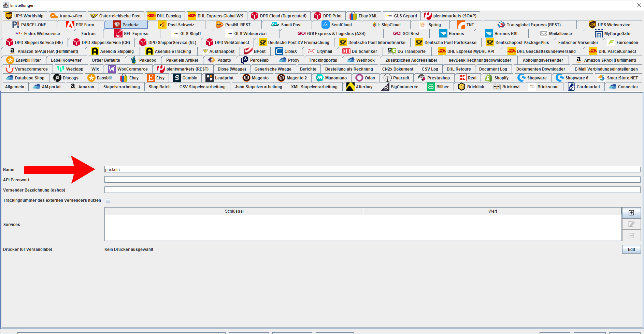
Task: Click the Transglobal Express (REST) icon
Action: click(x=501, y=25)
